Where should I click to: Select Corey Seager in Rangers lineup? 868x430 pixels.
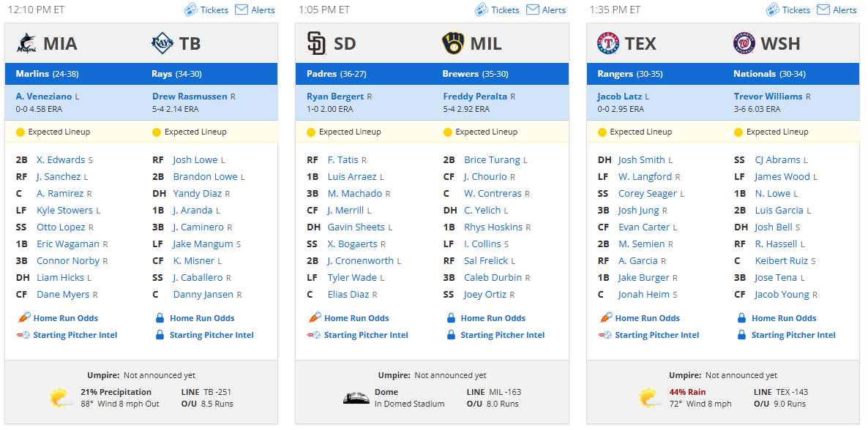(647, 194)
